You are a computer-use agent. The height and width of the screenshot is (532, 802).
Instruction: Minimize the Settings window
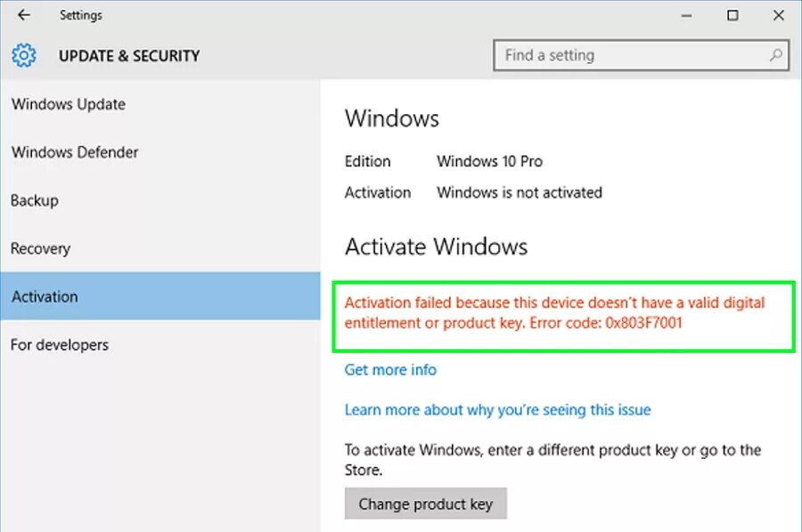pos(688,15)
